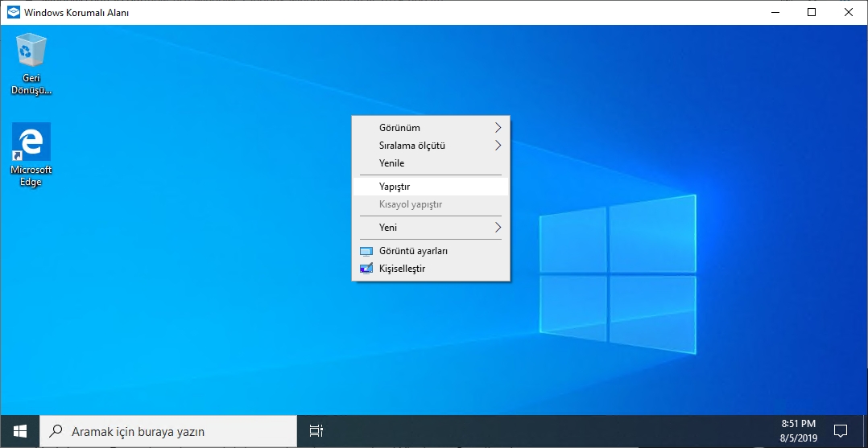Expand the Yeni submenu arrow
Screen dimensions: 868x448
pyautogui.click(x=498, y=228)
